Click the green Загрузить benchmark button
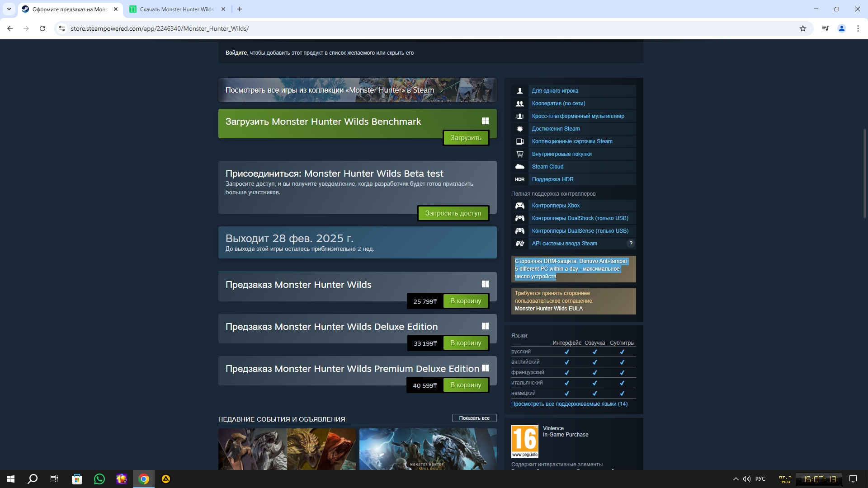The image size is (868, 488). click(466, 138)
